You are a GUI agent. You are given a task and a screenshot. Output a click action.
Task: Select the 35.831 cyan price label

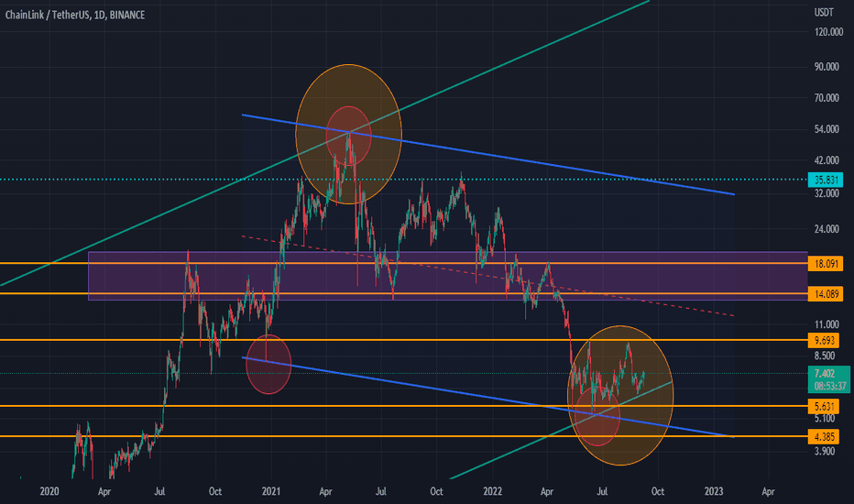[x=826, y=180]
